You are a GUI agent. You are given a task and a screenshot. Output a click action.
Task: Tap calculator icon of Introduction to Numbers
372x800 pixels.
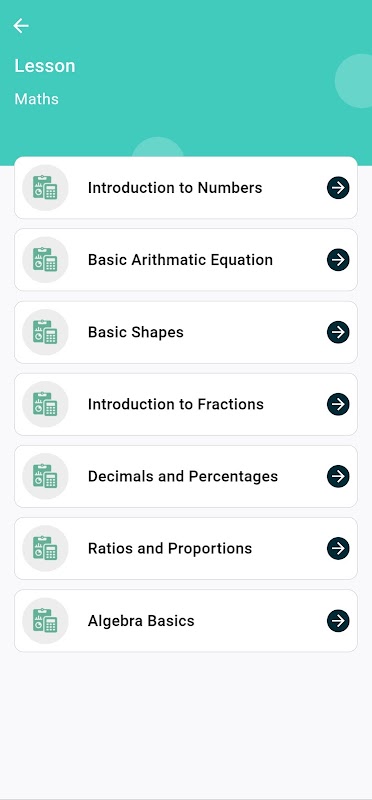click(45, 188)
